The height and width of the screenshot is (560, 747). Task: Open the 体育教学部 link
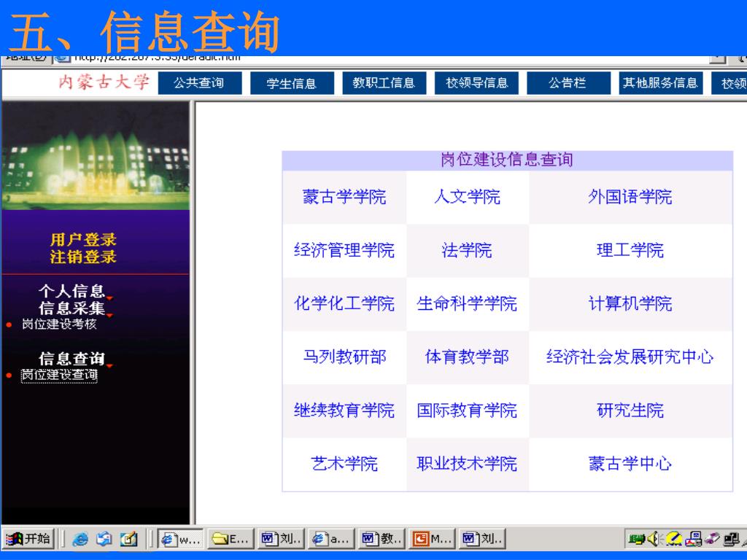[x=468, y=357]
